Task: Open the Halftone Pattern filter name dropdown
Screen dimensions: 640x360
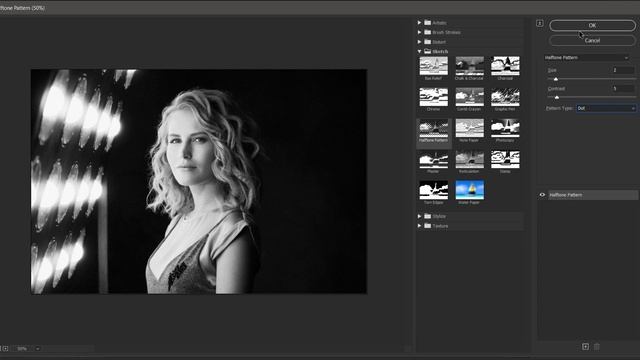Action: click(x=587, y=58)
